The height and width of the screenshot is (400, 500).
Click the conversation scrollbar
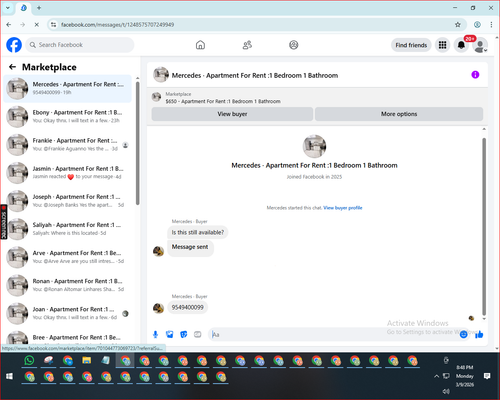484,227
